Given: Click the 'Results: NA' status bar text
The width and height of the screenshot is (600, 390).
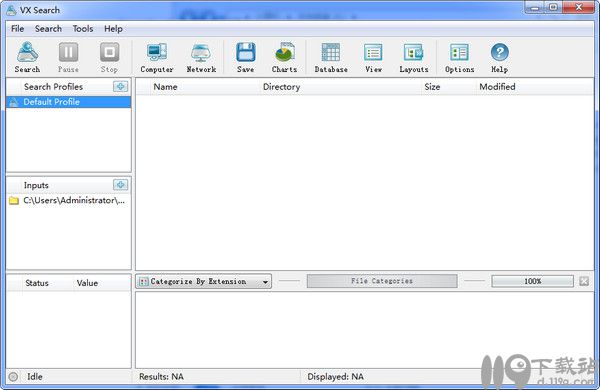Looking at the screenshot, I should pos(161,377).
